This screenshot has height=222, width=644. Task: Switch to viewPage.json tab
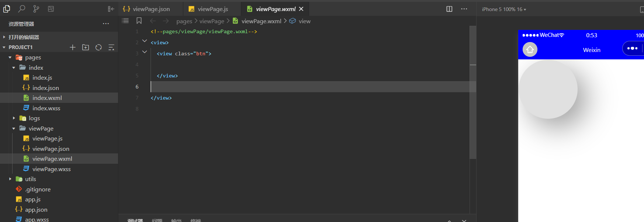click(151, 9)
